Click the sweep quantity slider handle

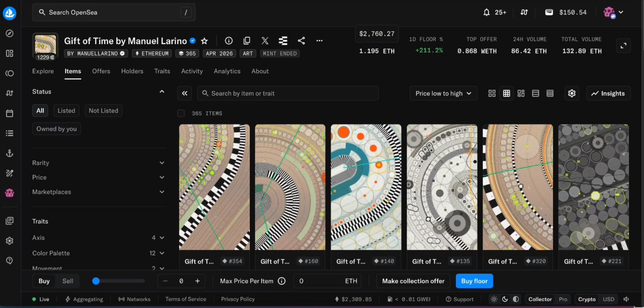tap(96, 281)
